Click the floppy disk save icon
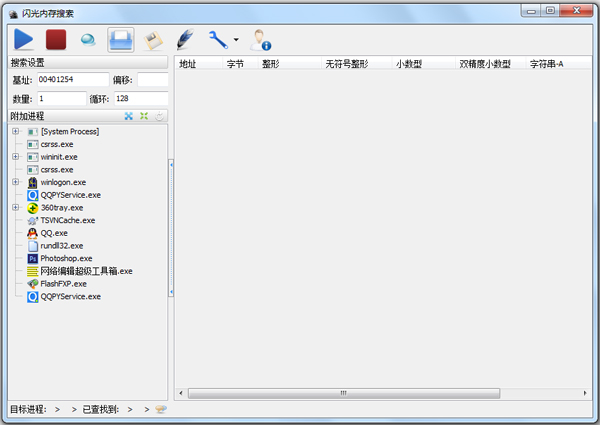This screenshot has width=600, height=425. pyautogui.click(x=153, y=40)
